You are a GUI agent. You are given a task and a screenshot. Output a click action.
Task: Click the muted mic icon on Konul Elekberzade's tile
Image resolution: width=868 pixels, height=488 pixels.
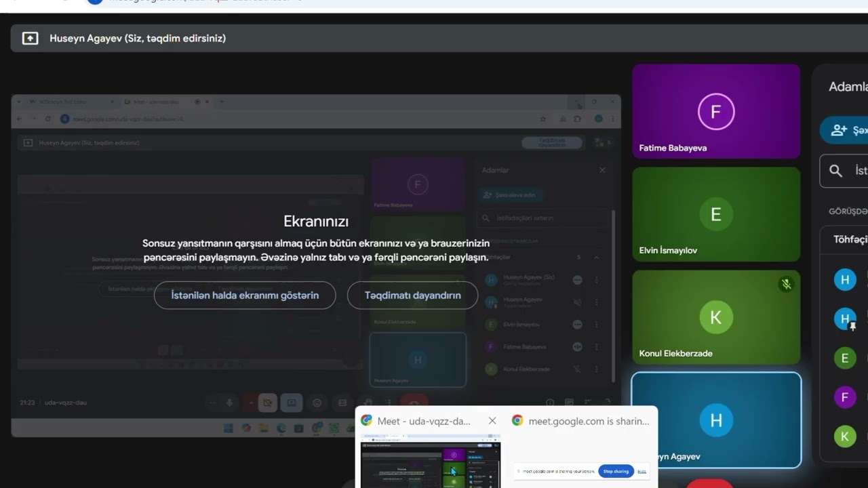(x=786, y=285)
